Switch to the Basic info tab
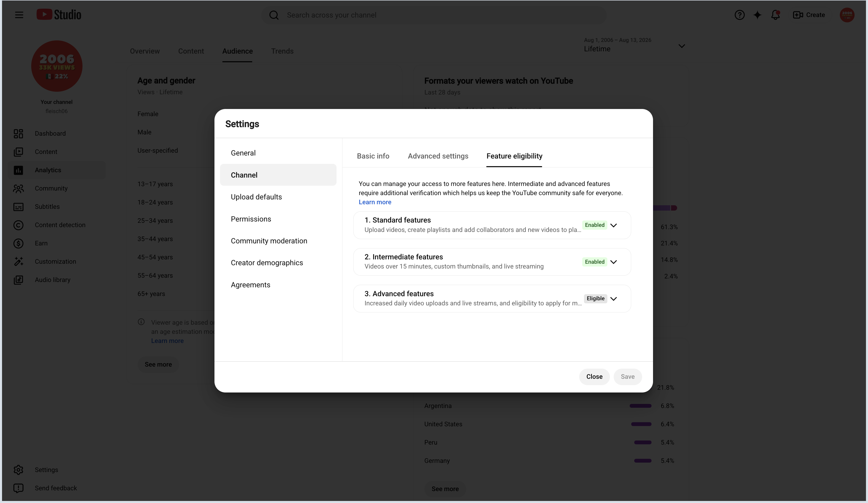 tap(373, 156)
